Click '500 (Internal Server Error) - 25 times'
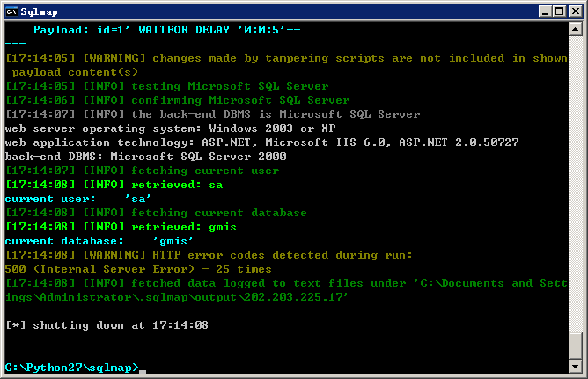588x379 pixels. (138, 269)
